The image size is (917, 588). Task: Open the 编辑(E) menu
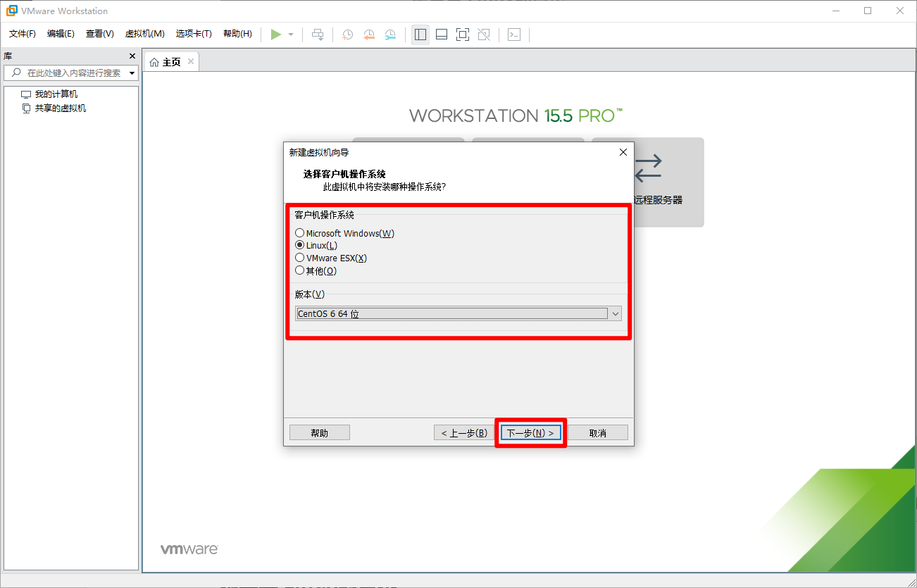61,34
